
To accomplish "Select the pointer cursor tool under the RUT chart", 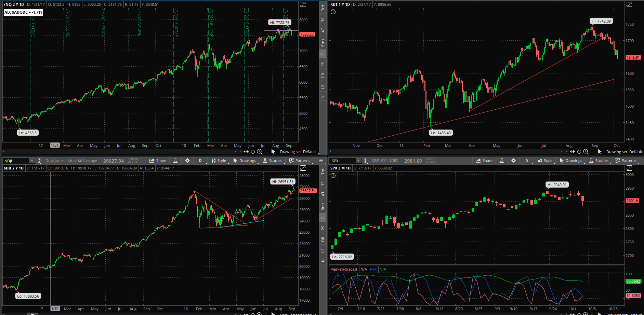I will point(600,151).
